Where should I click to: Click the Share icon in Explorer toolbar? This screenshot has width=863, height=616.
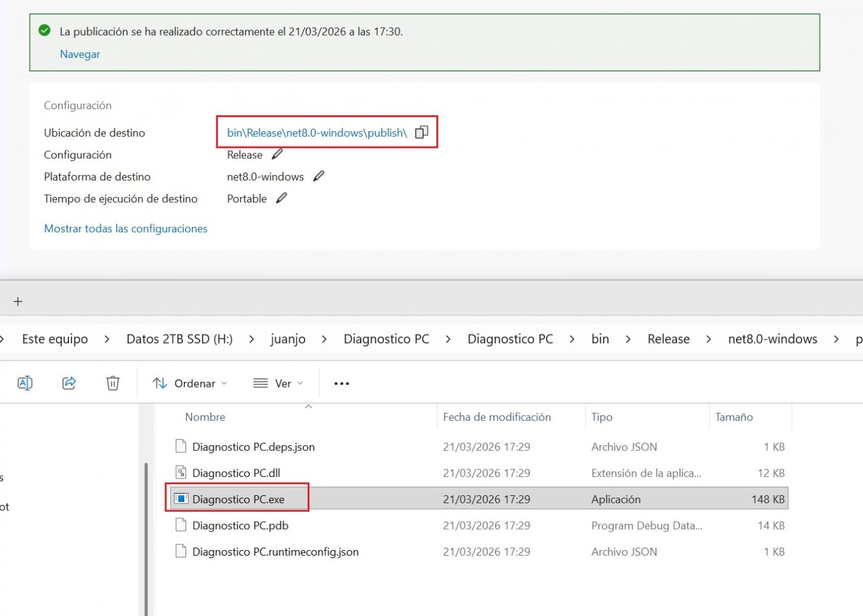[x=69, y=383]
